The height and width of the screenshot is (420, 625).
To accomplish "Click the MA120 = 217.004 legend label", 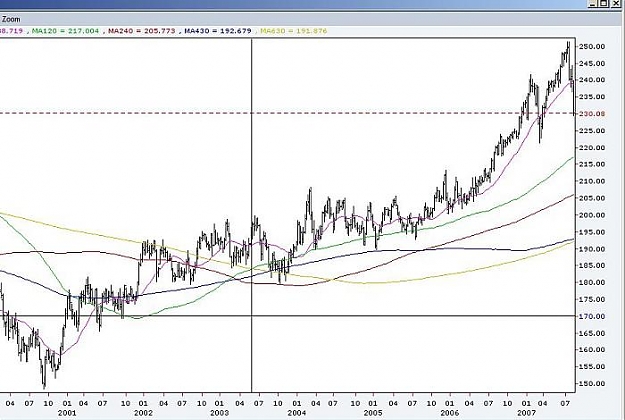I will 65,30.
